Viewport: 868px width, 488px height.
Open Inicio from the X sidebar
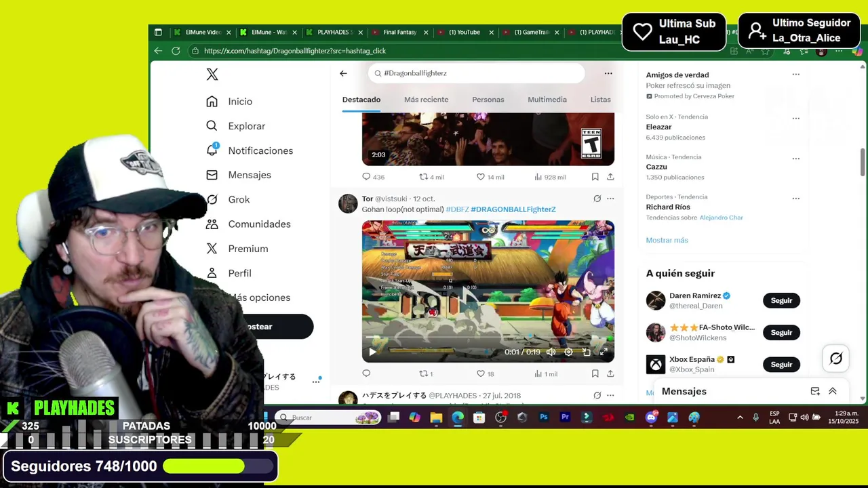[x=230, y=102]
